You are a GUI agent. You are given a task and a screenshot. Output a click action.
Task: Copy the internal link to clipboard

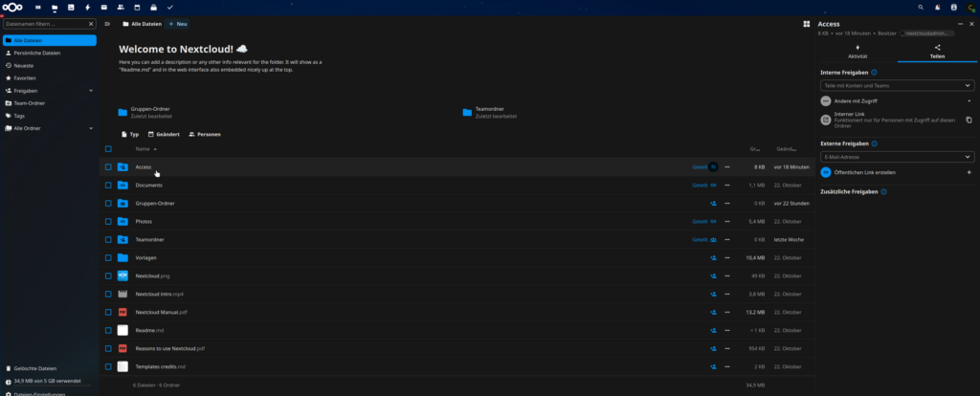[969, 120]
